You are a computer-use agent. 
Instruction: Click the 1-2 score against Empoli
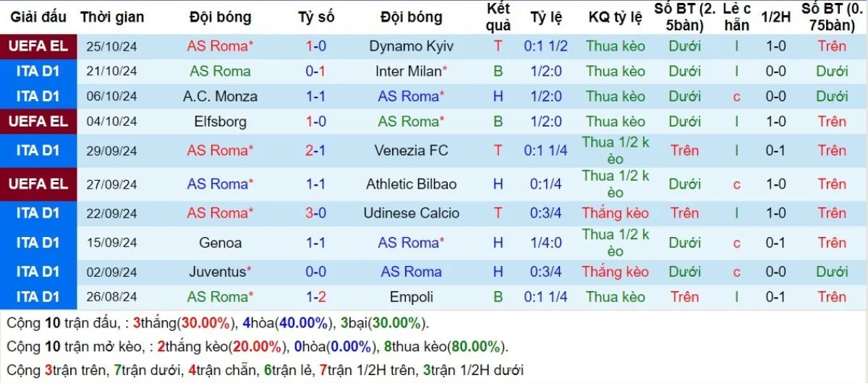[x=316, y=297]
